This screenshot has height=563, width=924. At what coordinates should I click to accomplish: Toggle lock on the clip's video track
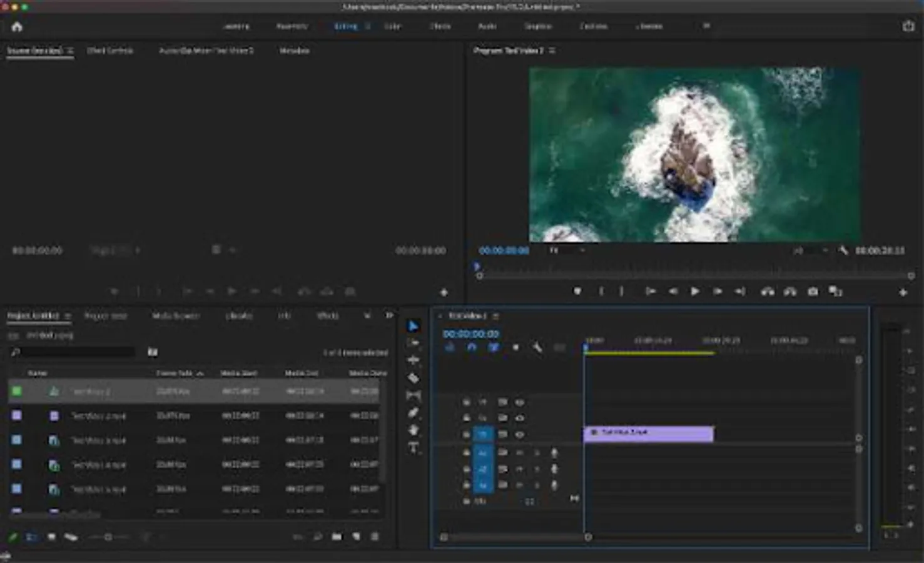466,434
